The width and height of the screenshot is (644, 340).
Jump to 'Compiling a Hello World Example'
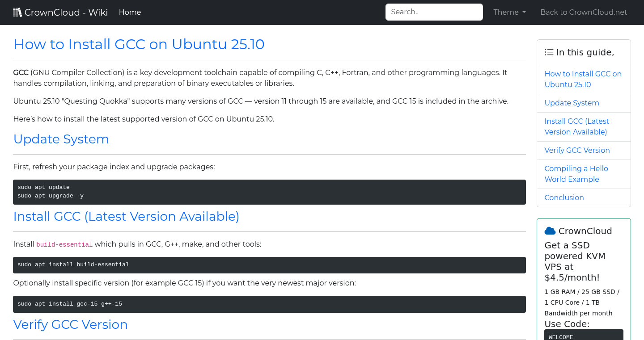click(x=576, y=174)
